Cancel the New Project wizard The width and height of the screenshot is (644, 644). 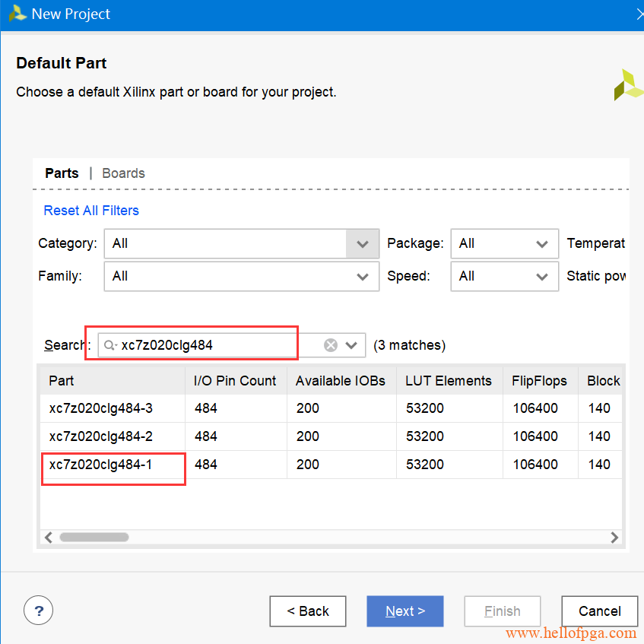[600, 611]
